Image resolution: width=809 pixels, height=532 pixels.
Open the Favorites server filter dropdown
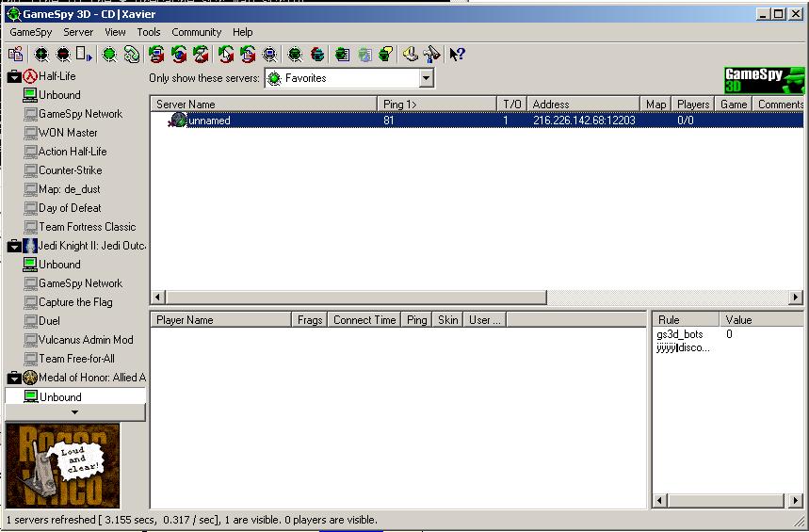coord(427,79)
